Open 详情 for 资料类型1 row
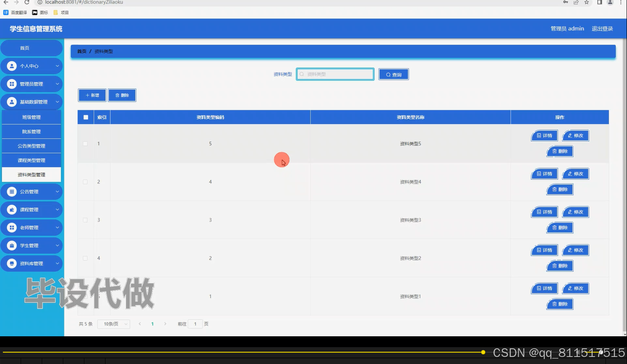Image resolution: width=627 pixels, height=364 pixels. (x=544, y=288)
